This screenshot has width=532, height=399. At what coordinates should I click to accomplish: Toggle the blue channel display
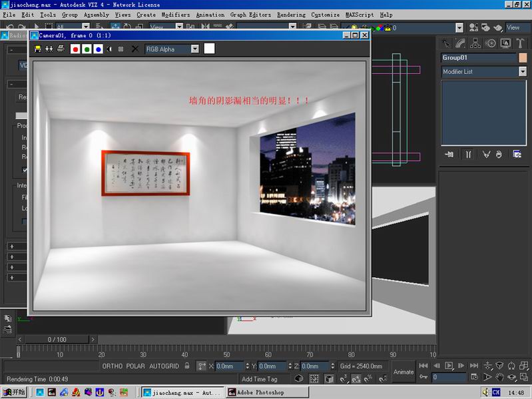(99, 49)
